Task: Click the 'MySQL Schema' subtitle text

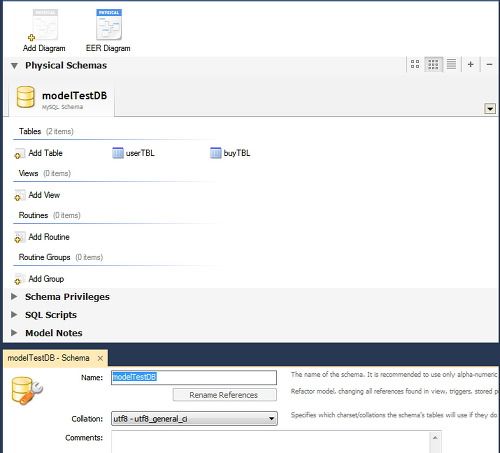Action: pos(62,107)
